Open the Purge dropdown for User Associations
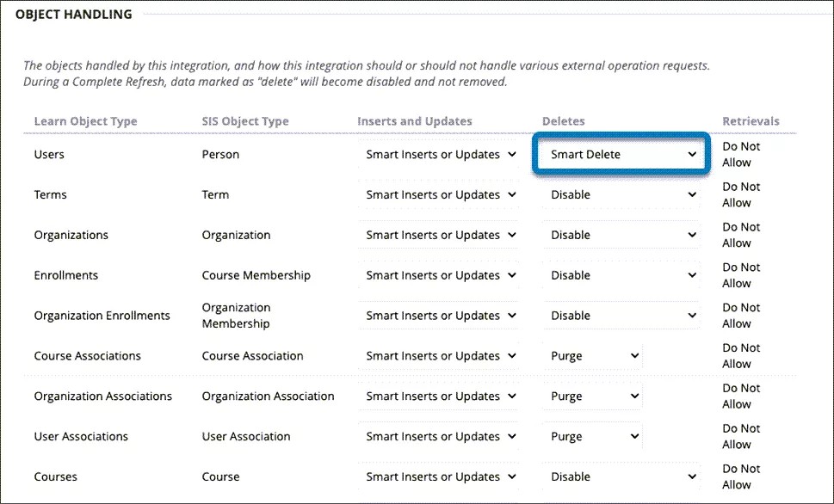834x504 pixels. [x=591, y=436]
